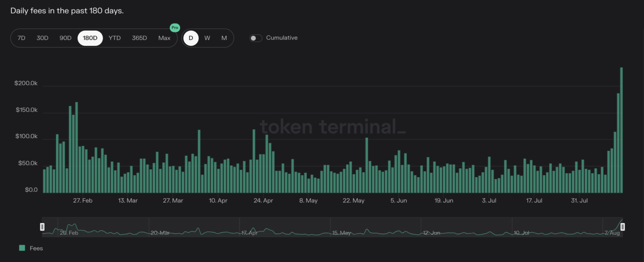Click the Cumulative label text

tap(282, 38)
